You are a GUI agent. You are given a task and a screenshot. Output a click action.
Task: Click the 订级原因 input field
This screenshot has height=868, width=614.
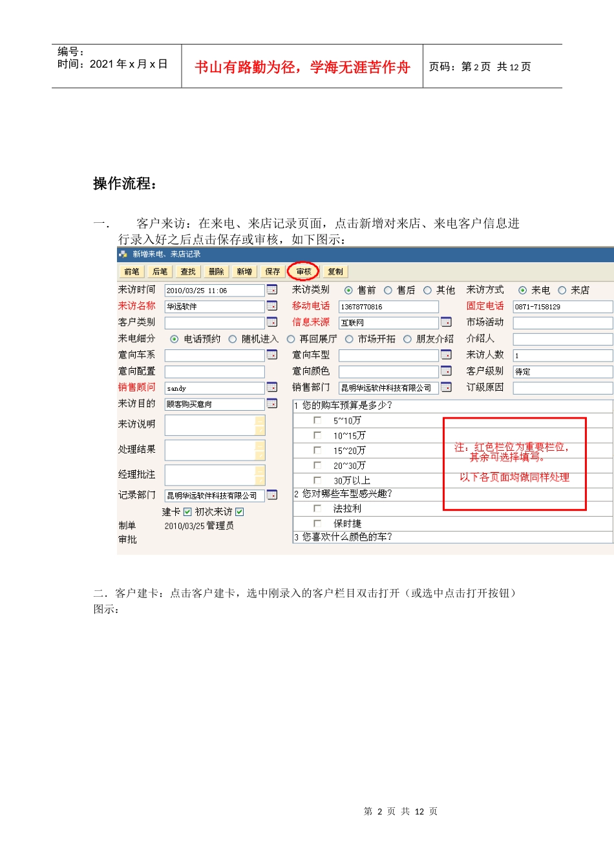click(563, 388)
